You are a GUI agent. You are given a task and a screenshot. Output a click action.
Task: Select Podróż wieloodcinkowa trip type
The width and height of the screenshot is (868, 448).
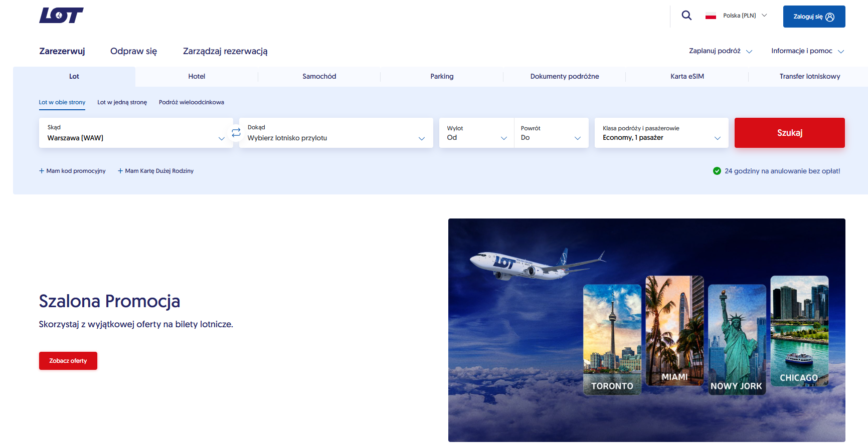(x=191, y=102)
